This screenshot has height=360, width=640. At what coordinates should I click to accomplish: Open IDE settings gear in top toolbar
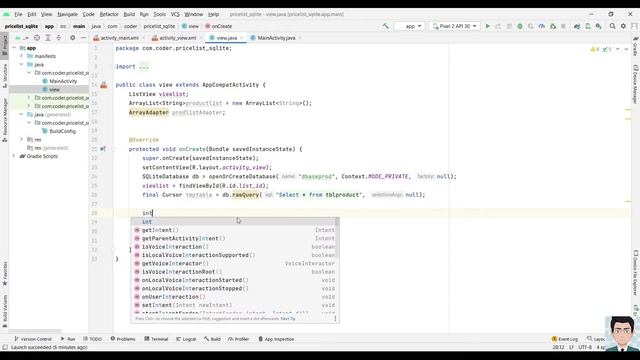623,26
